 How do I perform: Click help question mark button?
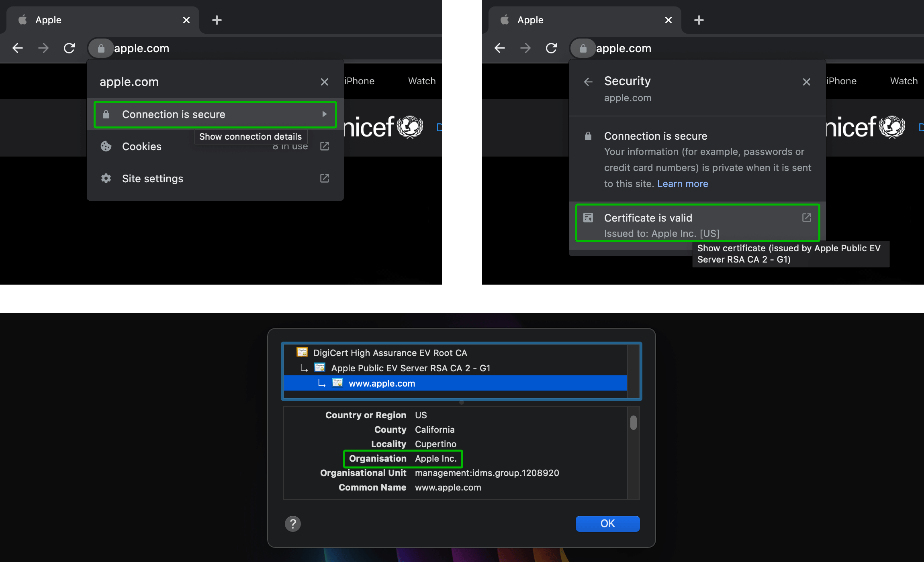click(293, 523)
